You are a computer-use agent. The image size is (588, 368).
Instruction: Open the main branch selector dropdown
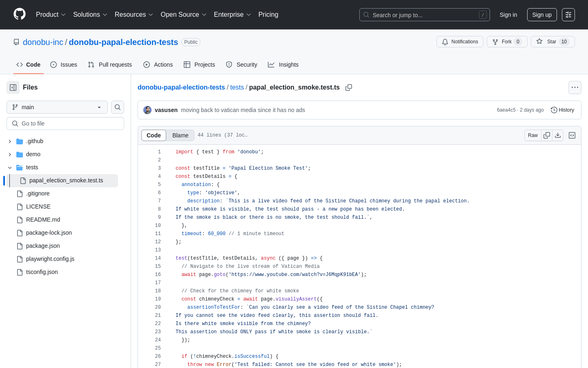point(57,107)
